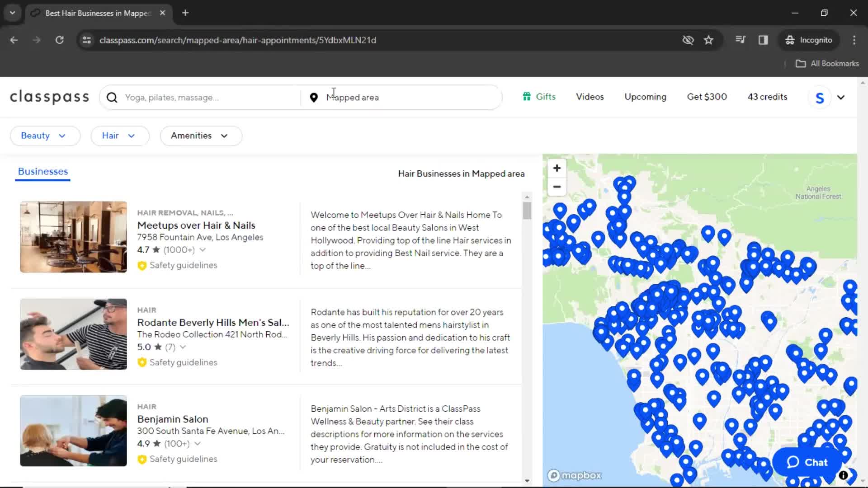Expand the Hair filter dropdown
Image resolution: width=868 pixels, height=488 pixels.
coord(118,135)
